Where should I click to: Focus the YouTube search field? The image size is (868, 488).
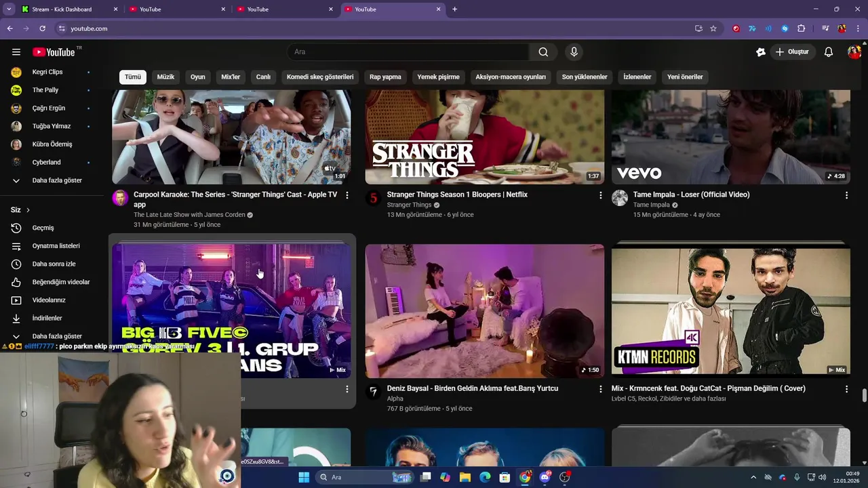[x=408, y=52]
